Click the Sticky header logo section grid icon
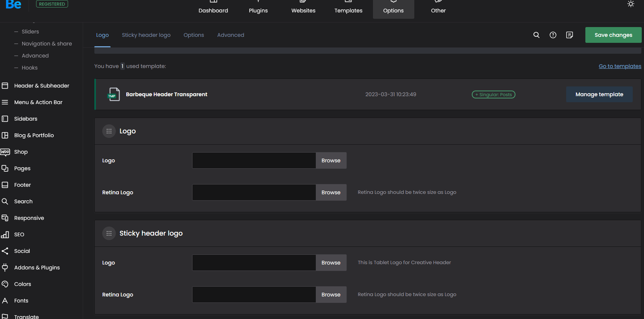This screenshot has width=644, height=319. 109,233
